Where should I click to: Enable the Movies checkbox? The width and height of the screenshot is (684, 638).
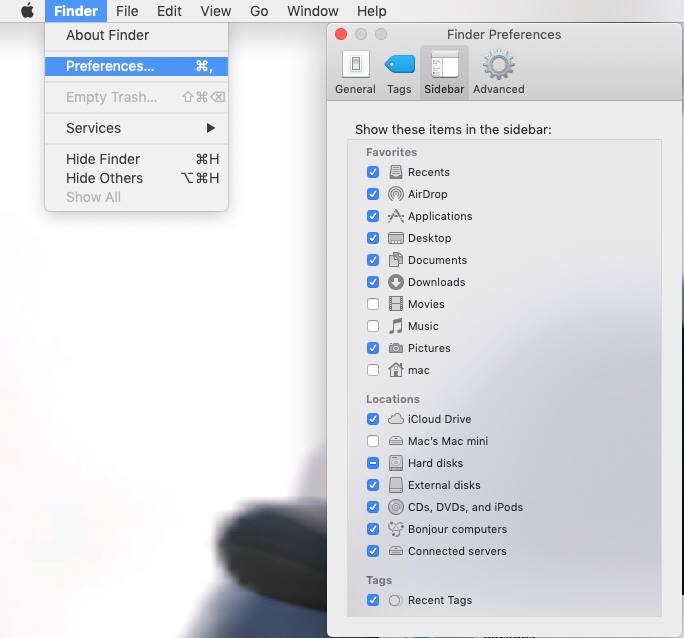[373, 304]
